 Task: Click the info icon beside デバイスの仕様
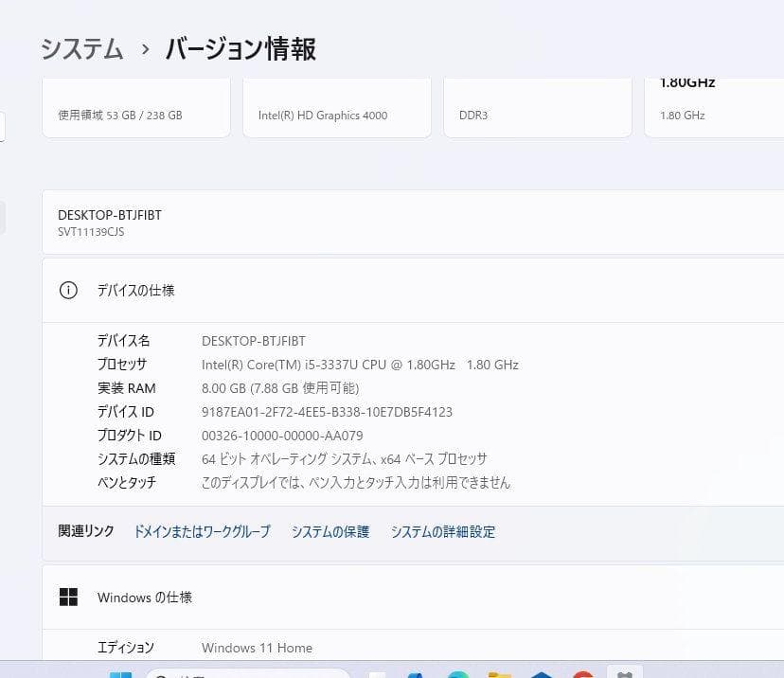pos(67,291)
